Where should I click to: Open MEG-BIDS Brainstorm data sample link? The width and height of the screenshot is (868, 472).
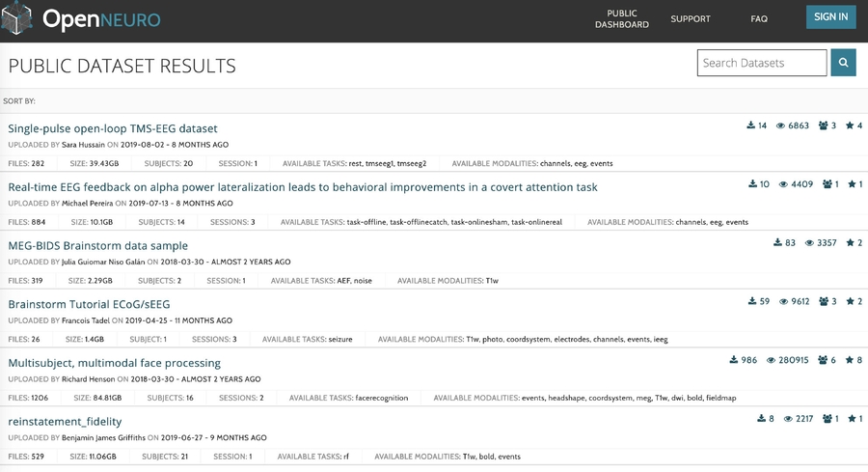pyautogui.click(x=97, y=245)
